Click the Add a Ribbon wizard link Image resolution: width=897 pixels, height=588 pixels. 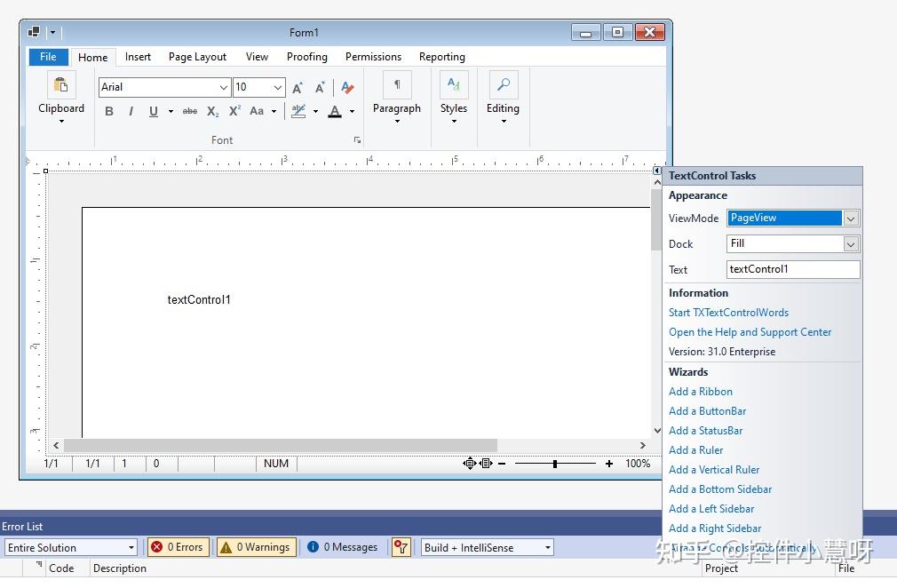click(x=701, y=391)
